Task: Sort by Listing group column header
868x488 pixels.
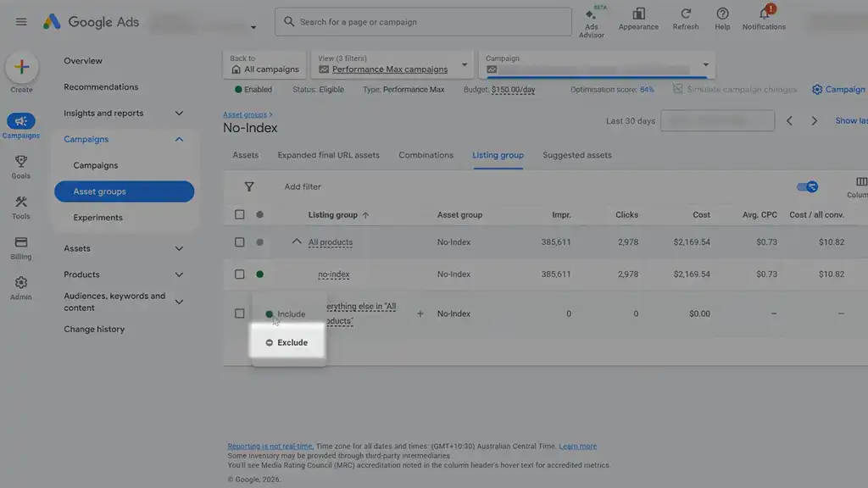Action: pyautogui.click(x=337, y=214)
